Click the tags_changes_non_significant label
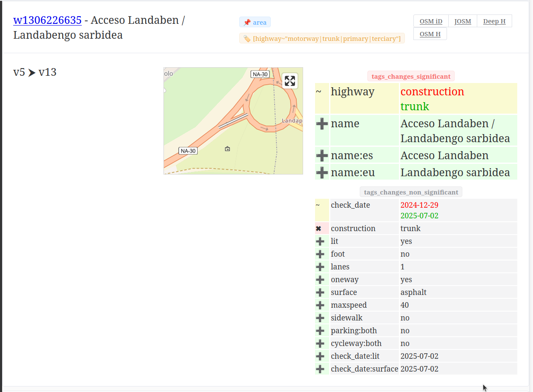This screenshot has height=392, width=533. [x=411, y=192]
